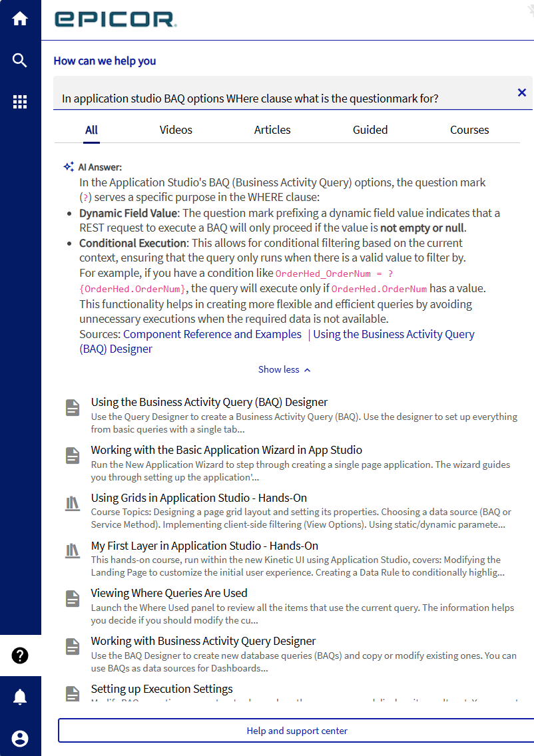This screenshot has width=534, height=756.
Task: Open result Using the Business Activity Query (BAQ) Designer
Action: (x=209, y=402)
